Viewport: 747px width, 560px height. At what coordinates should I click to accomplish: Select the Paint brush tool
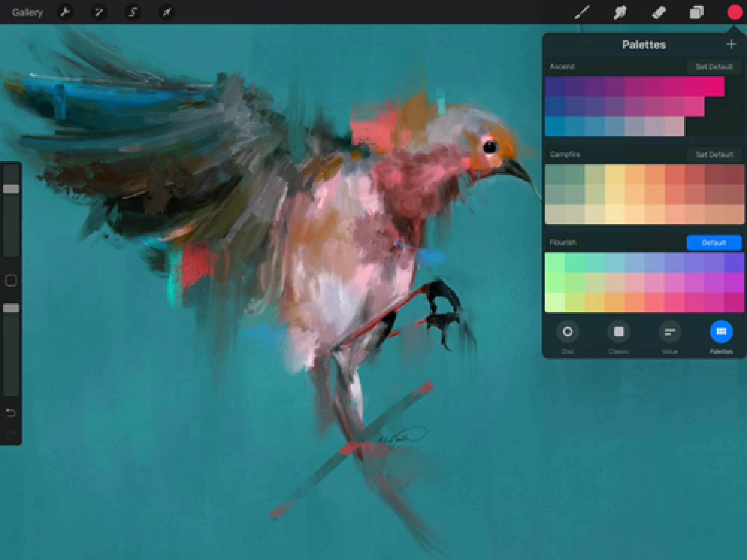click(x=582, y=12)
